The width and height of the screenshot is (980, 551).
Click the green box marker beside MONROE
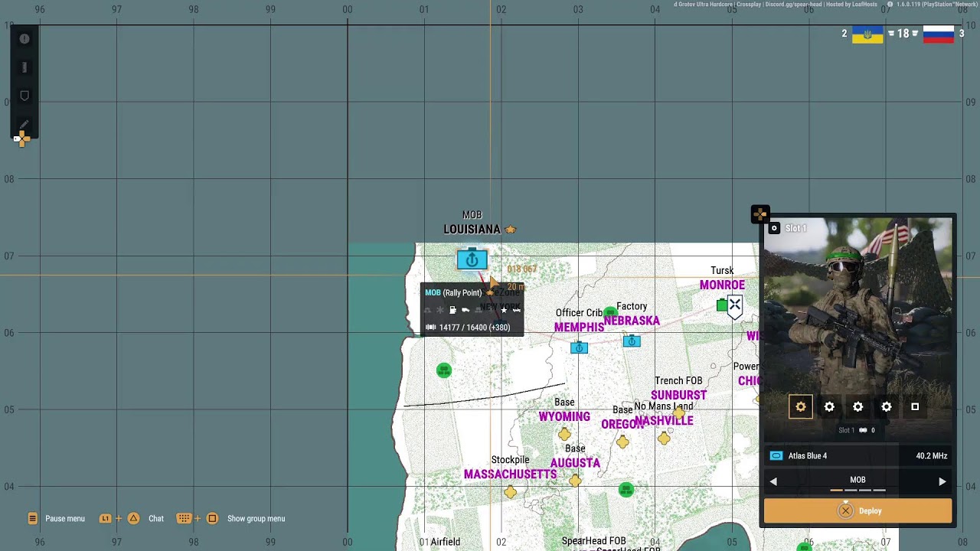pyautogui.click(x=721, y=305)
